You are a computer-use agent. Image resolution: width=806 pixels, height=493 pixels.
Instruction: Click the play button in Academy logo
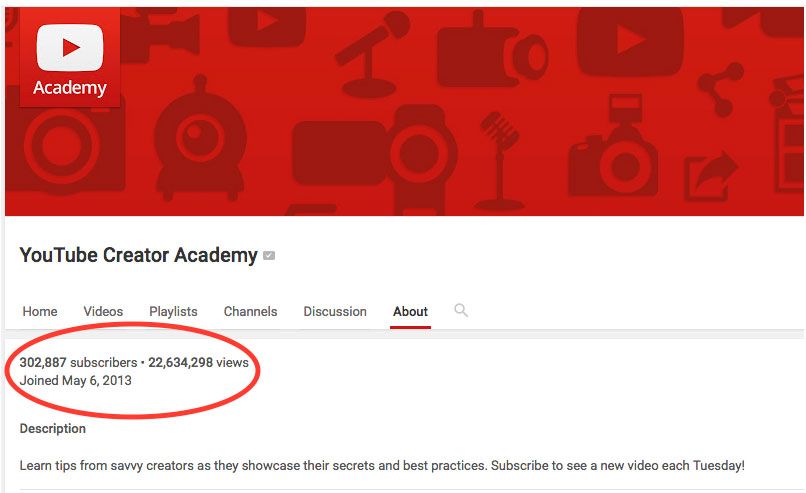pyautogui.click(x=70, y=48)
